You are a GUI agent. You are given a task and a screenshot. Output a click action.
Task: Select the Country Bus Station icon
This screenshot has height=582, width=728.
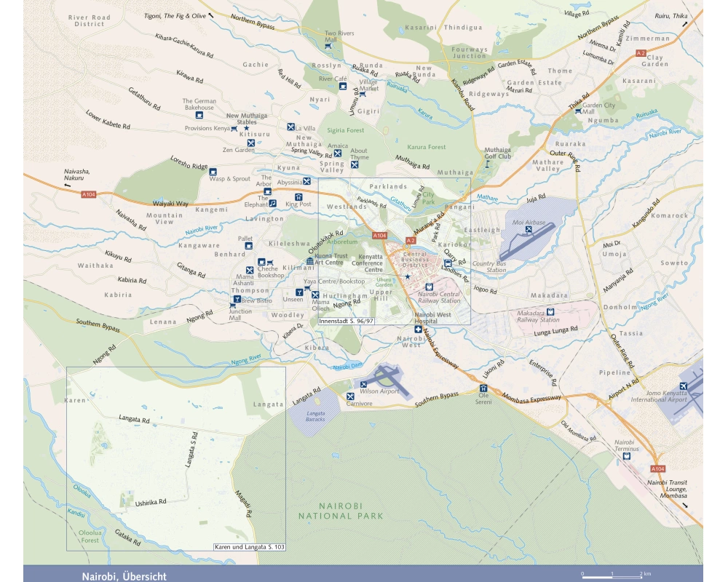tap(448, 263)
